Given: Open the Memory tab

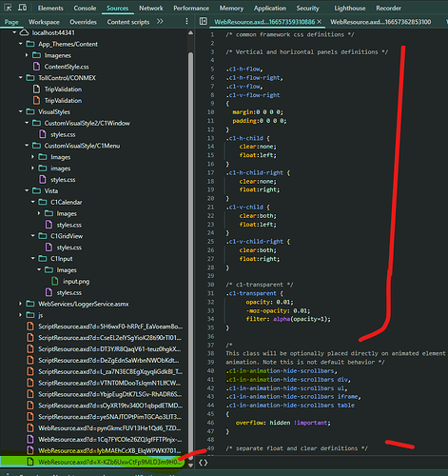Looking at the screenshot, I should [231, 9].
